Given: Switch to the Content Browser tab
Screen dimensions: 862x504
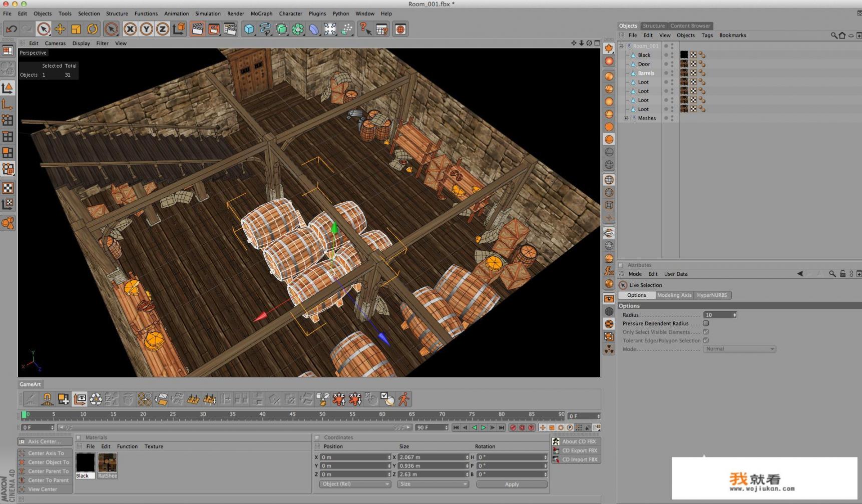Looking at the screenshot, I should 690,26.
